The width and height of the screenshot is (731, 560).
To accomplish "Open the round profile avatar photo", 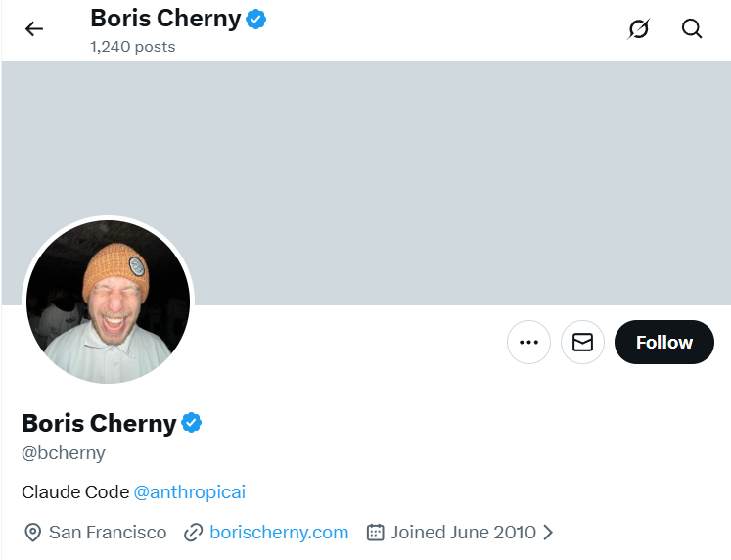I will click(108, 302).
